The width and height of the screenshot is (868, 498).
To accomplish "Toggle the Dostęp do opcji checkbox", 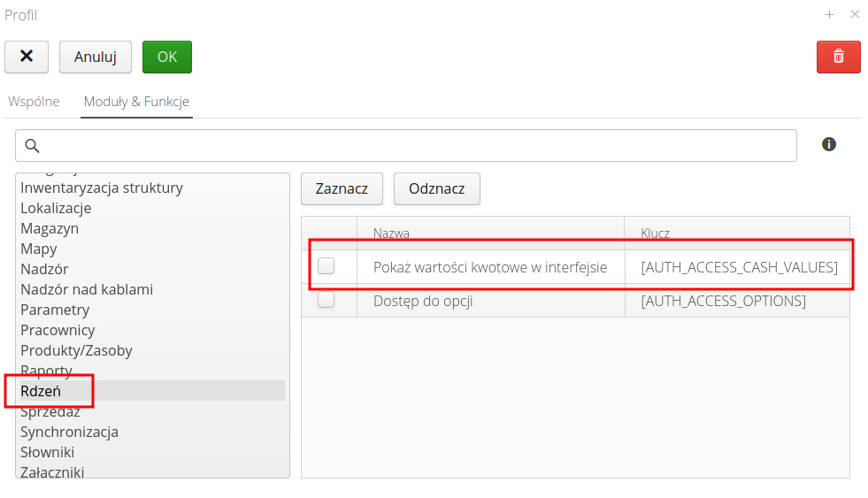I will coord(326,300).
